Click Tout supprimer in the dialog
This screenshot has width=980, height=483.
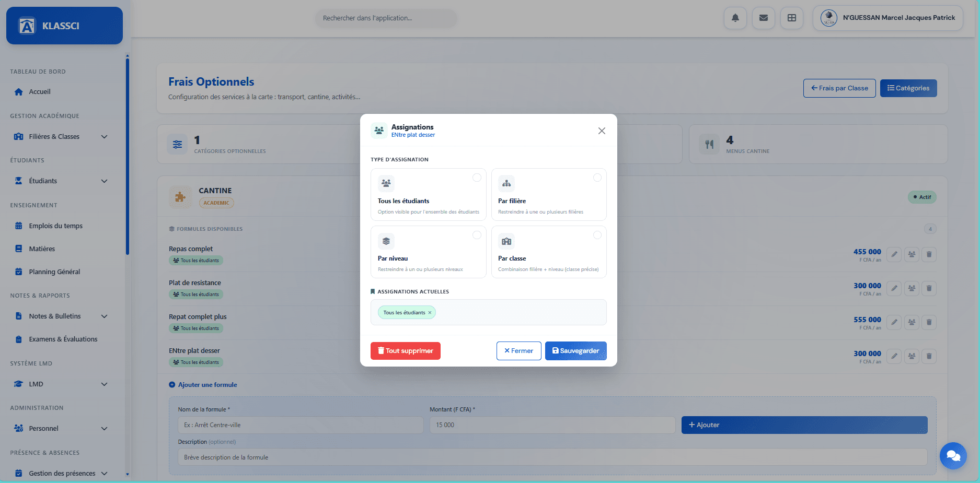(405, 350)
